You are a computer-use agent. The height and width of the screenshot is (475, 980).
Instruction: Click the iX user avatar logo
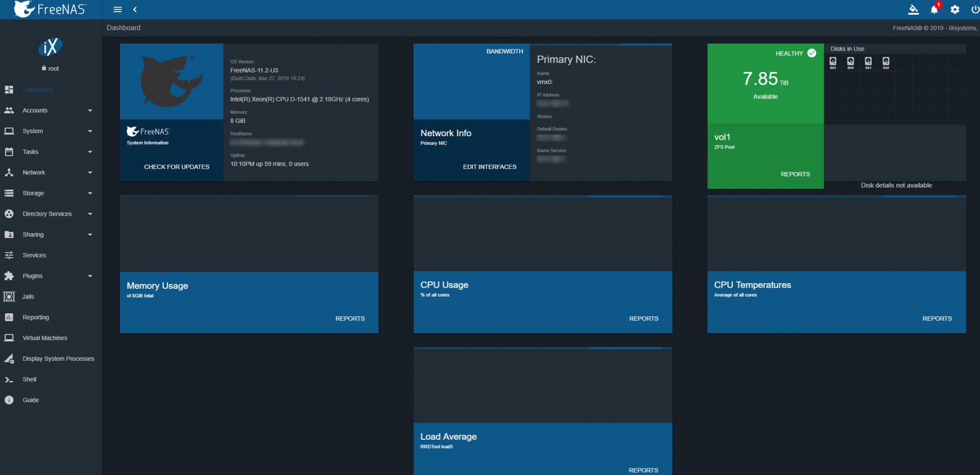(50, 47)
